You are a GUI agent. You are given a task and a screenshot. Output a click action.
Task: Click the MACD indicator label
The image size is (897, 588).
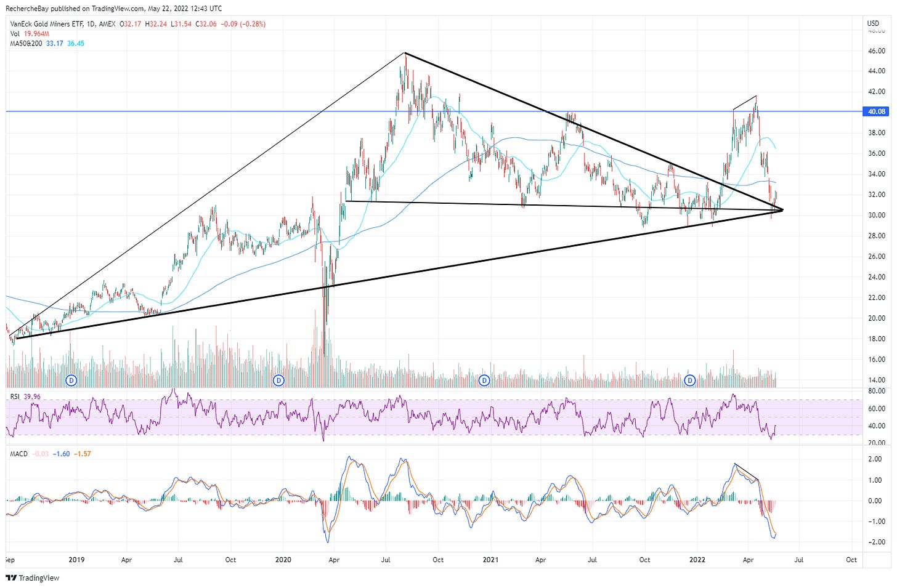[x=19, y=454]
